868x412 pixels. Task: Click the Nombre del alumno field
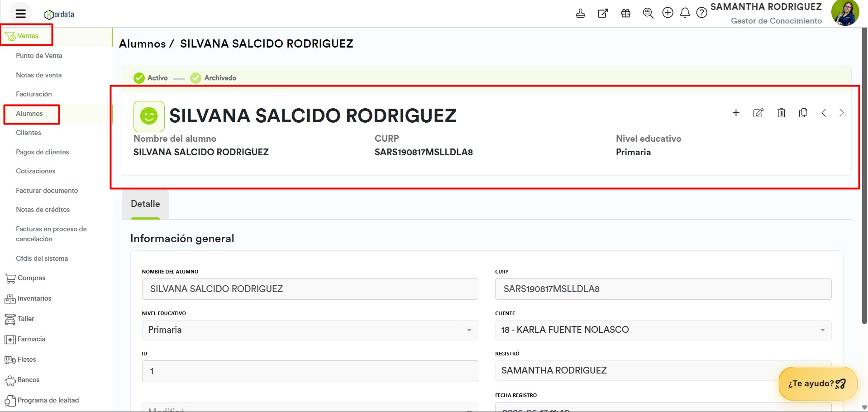tap(310, 289)
